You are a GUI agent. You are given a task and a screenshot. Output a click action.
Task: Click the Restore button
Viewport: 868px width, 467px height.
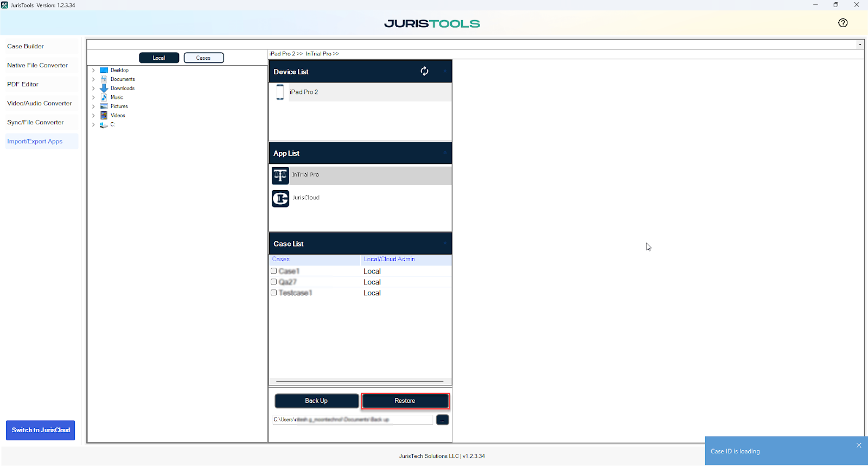tap(405, 401)
